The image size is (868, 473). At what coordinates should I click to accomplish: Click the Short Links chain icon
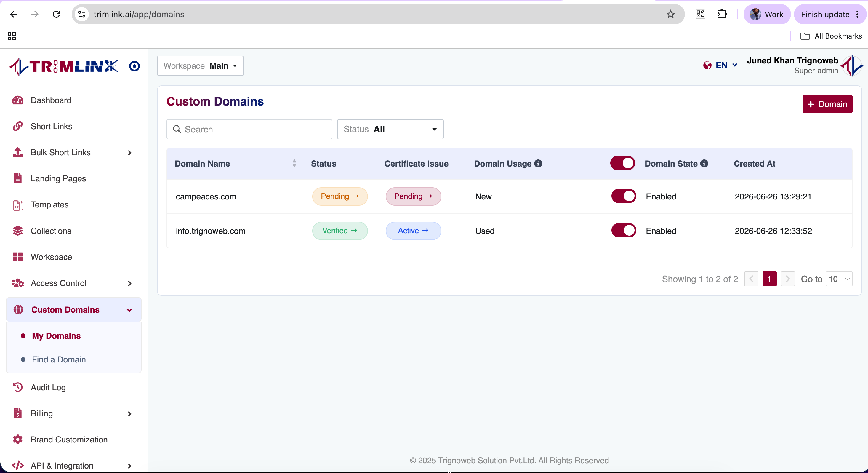point(17,126)
